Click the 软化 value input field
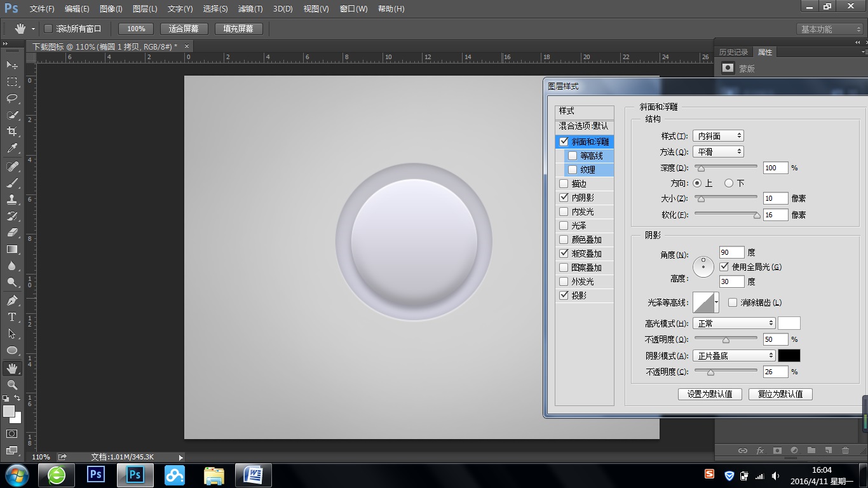Screen dimensions: 868x488 (x=776, y=215)
